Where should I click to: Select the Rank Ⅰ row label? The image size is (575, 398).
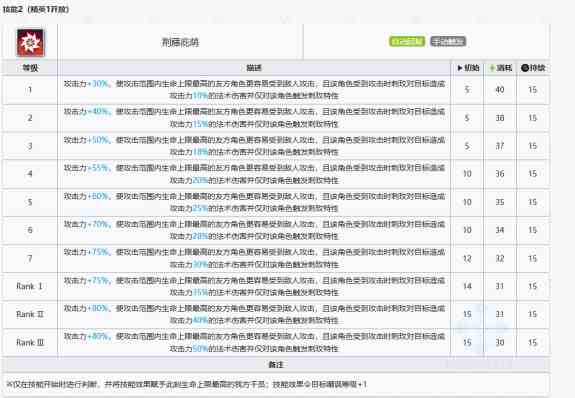(x=30, y=286)
